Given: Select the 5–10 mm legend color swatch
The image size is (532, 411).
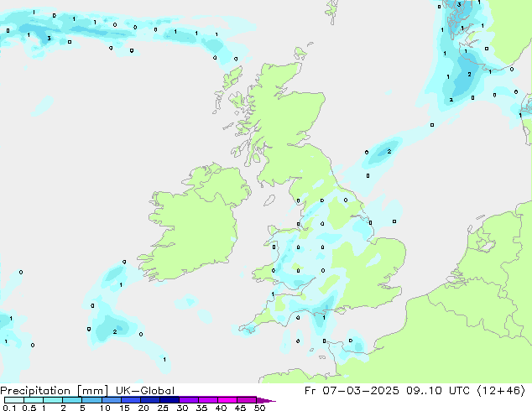Looking at the screenshot, I should point(92,400).
